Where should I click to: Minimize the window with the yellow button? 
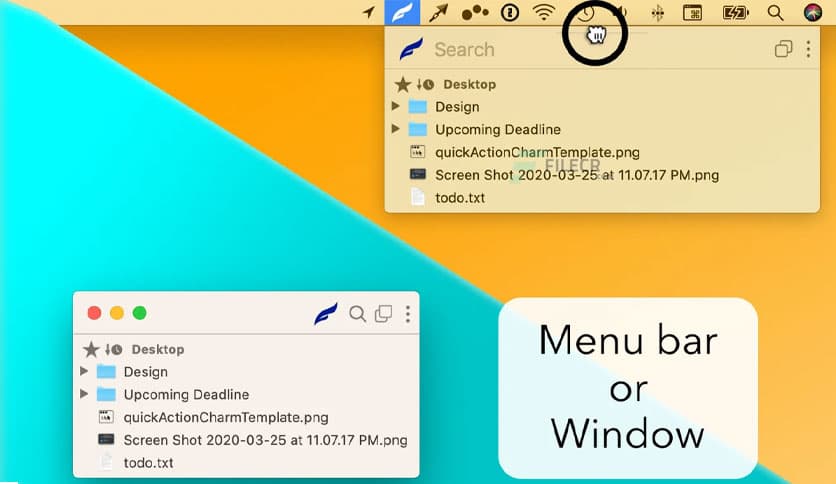(x=117, y=313)
